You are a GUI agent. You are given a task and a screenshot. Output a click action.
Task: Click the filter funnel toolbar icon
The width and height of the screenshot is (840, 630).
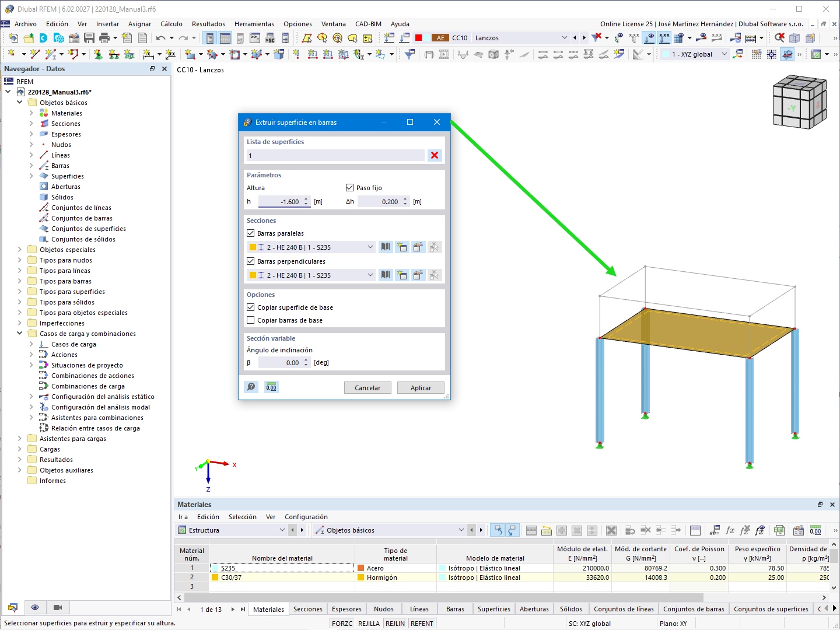410,54
